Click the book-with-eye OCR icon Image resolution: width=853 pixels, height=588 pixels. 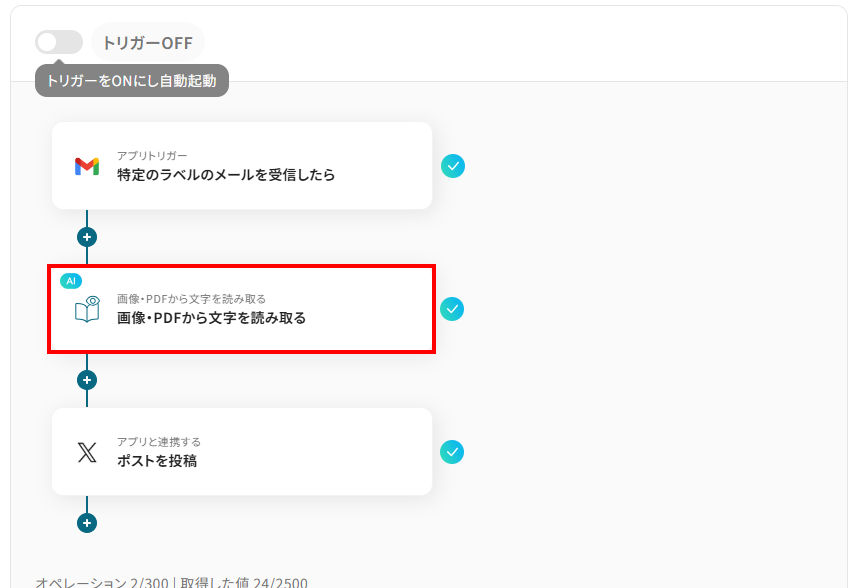(x=87, y=309)
